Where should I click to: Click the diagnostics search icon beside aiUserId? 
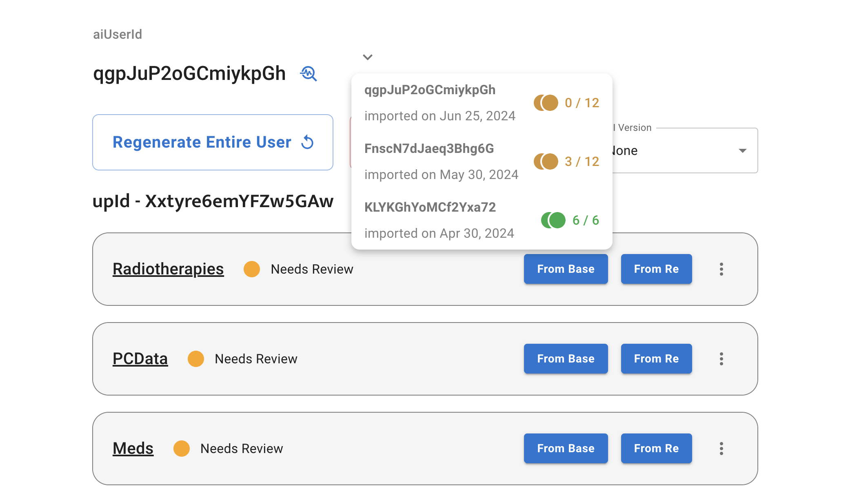309,74
